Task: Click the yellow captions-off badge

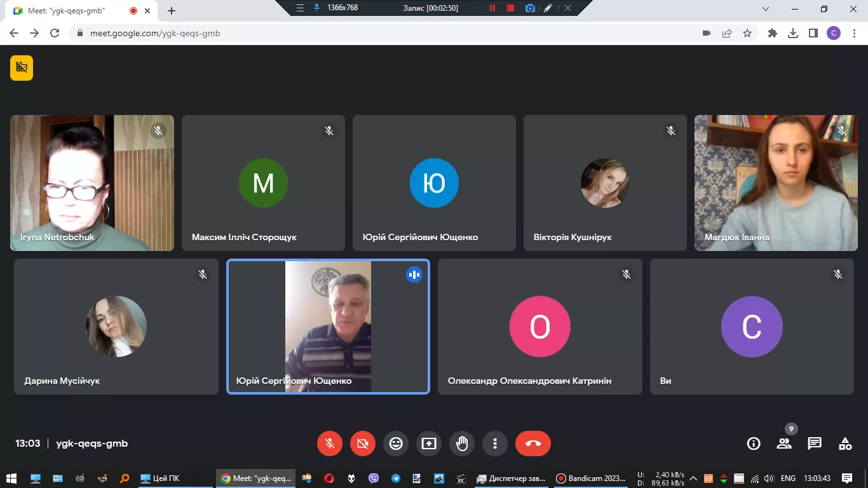Action: click(22, 68)
